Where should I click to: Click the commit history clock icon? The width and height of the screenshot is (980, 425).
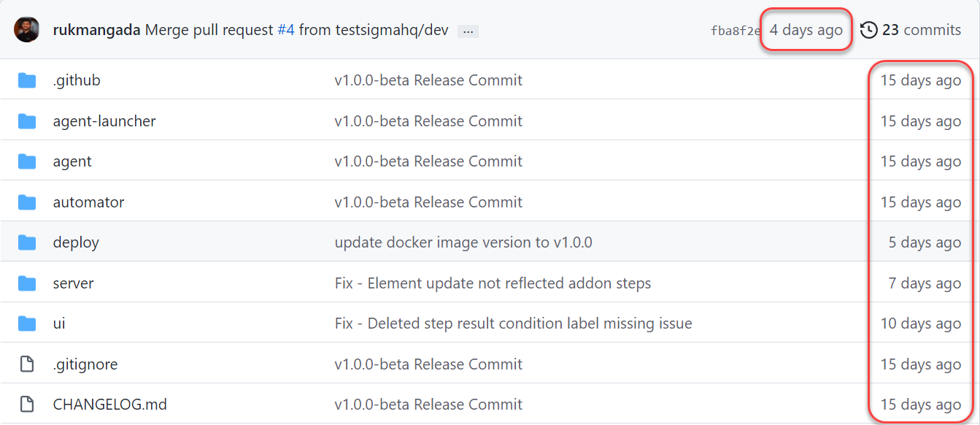[868, 30]
